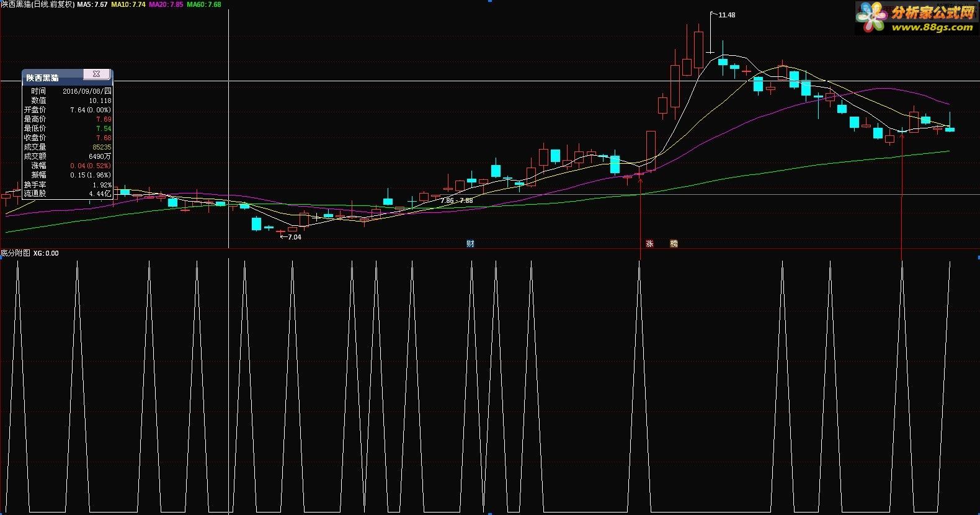Click the 榜 marker on the chart

coord(674,244)
